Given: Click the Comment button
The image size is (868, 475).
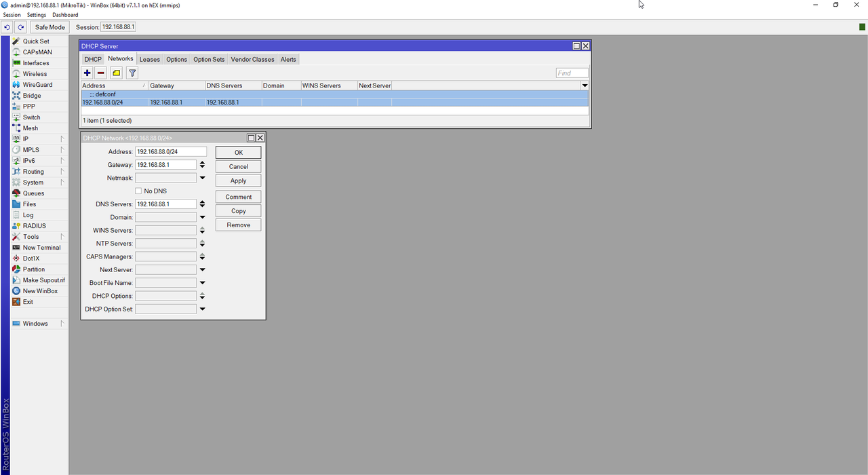Looking at the screenshot, I should tap(238, 197).
